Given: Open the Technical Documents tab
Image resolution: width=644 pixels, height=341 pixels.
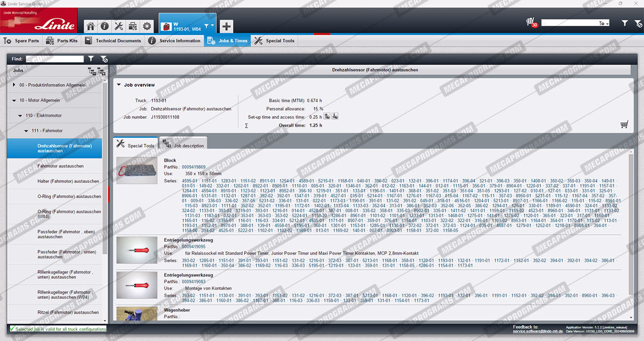Looking at the screenshot, I should (x=113, y=41).
